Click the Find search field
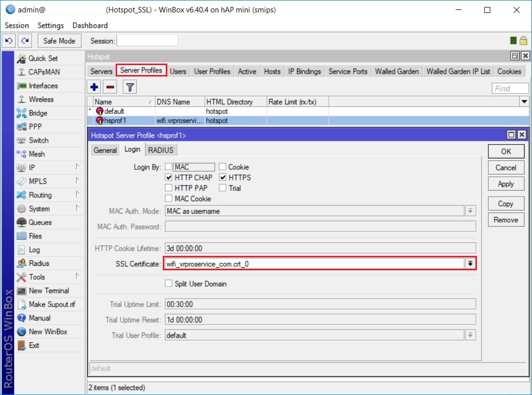Viewport: 532px width, 395px height. tap(510, 88)
